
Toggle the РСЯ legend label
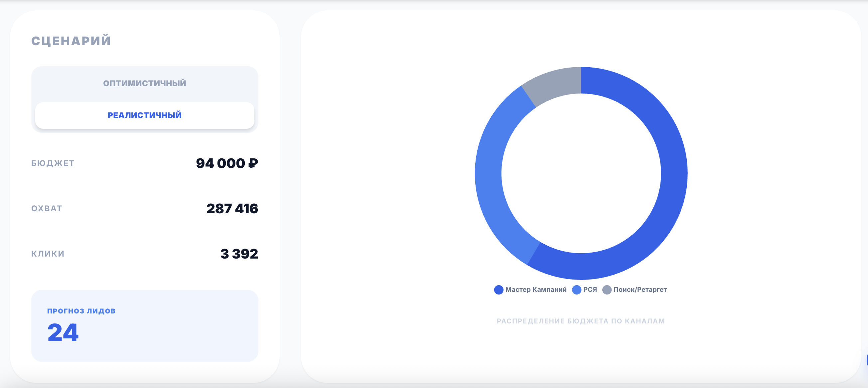[x=590, y=290]
